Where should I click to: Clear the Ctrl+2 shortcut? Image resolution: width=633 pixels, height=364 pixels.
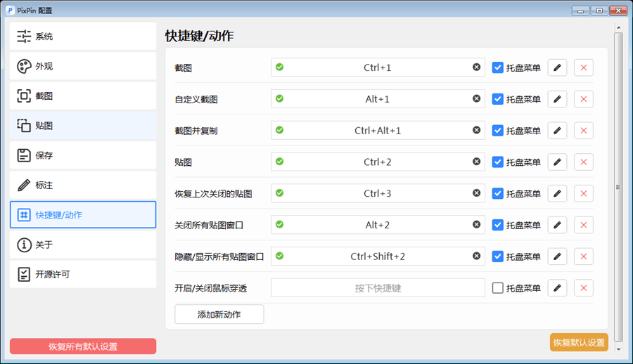[476, 162]
